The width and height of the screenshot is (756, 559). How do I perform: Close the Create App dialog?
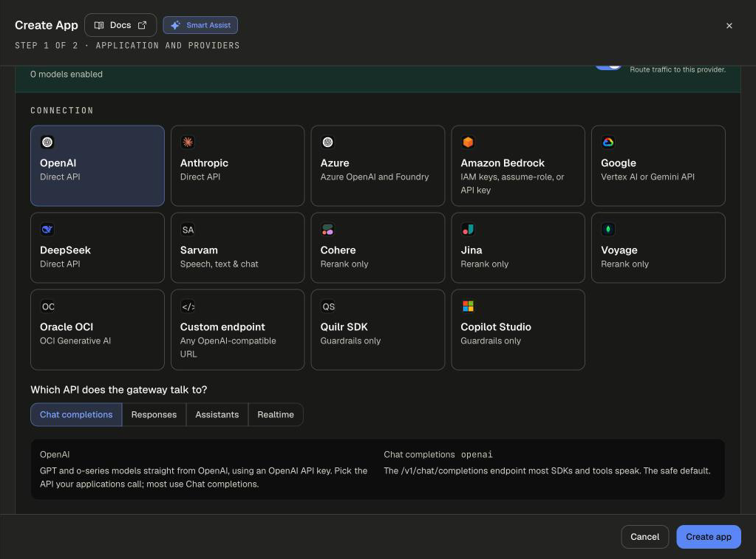pyautogui.click(x=729, y=26)
